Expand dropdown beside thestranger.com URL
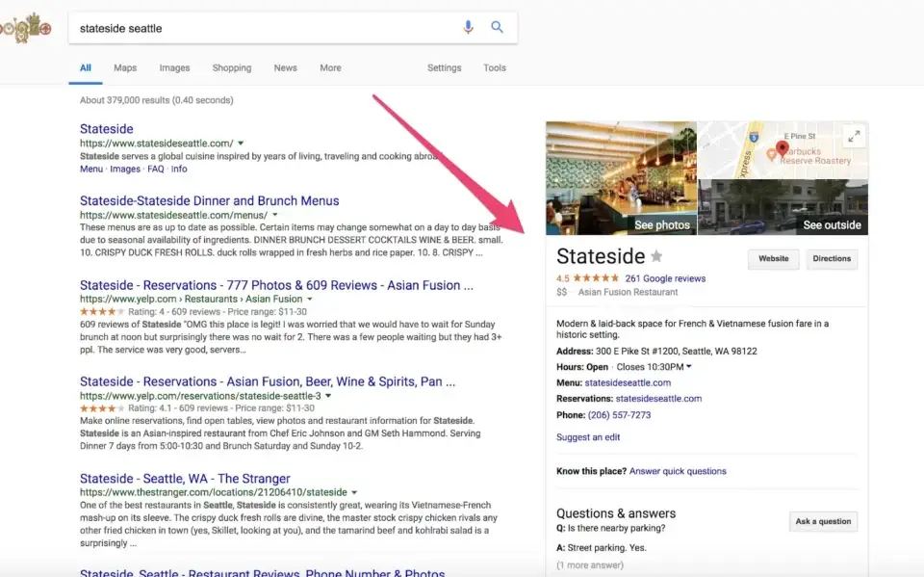The image size is (924, 577). point(354,492)
